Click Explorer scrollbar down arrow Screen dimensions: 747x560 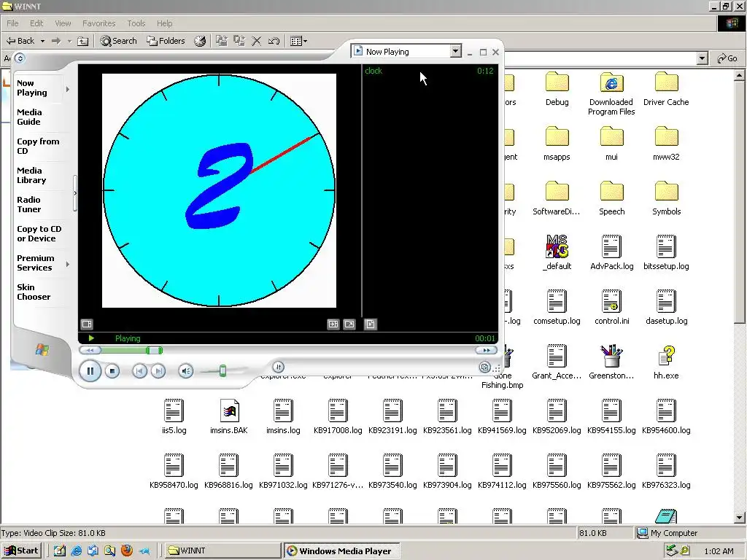coord(740,518)
